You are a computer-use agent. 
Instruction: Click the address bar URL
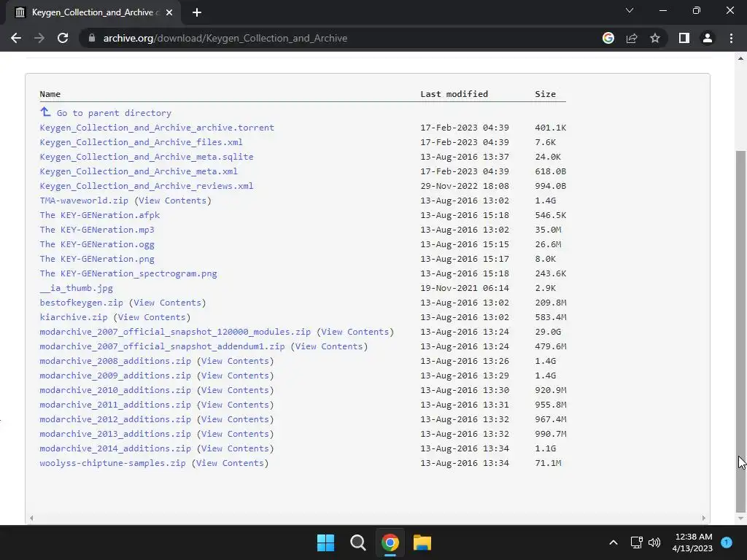(x=225, y=38)
